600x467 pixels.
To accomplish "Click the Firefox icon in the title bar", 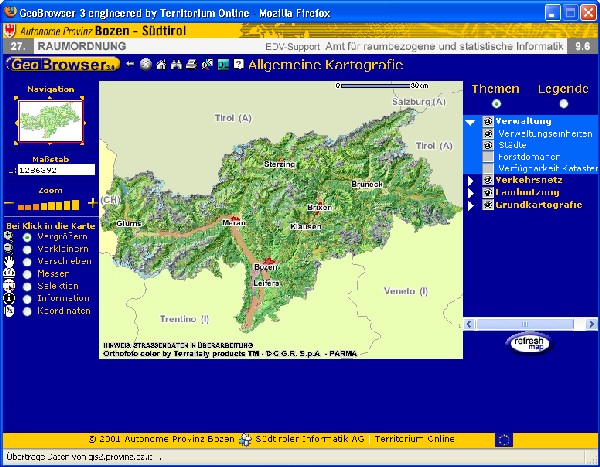I will [10, 12].
